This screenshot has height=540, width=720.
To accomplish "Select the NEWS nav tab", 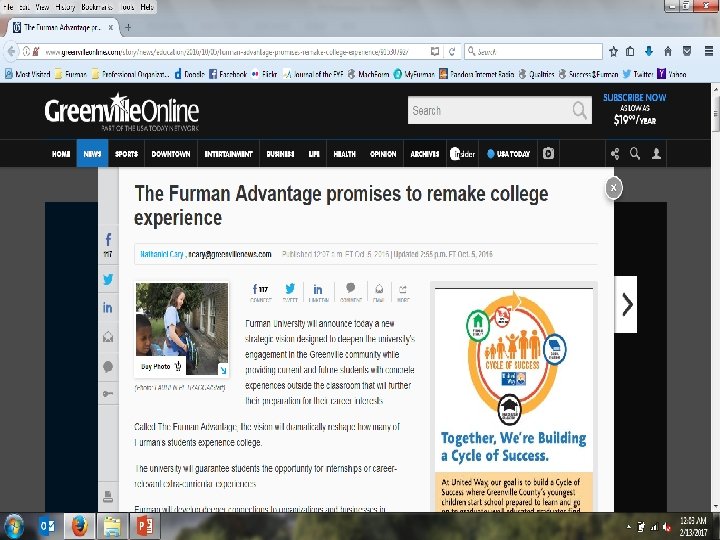I will tap(92, 154).
